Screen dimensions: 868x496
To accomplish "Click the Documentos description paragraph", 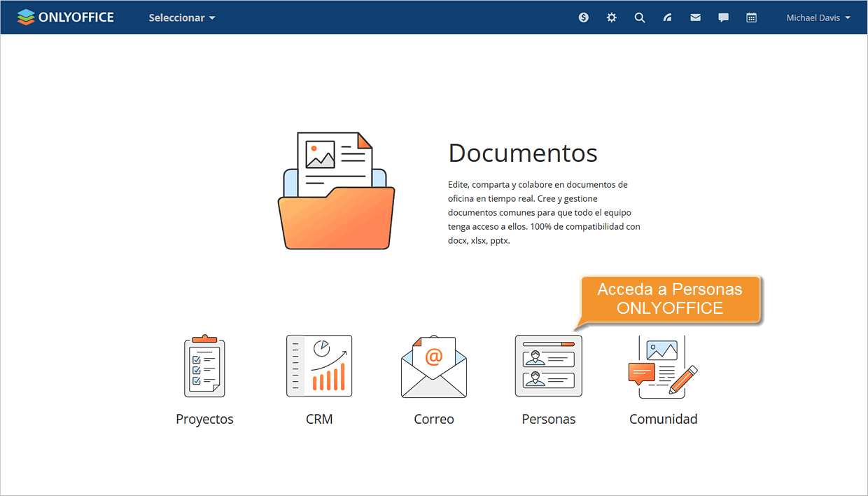I will tap(544, 212).
